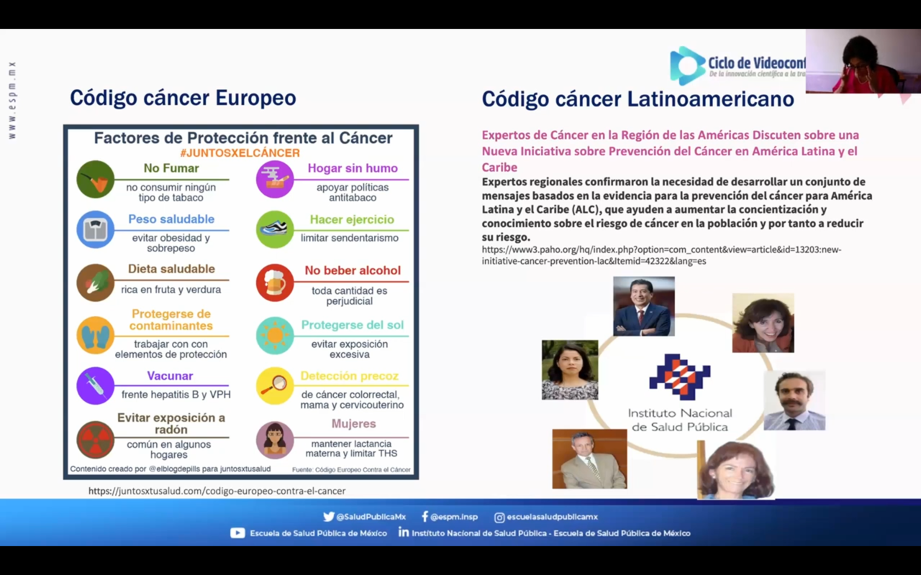Click the Peso saludable scale icon

click(95, 229)
